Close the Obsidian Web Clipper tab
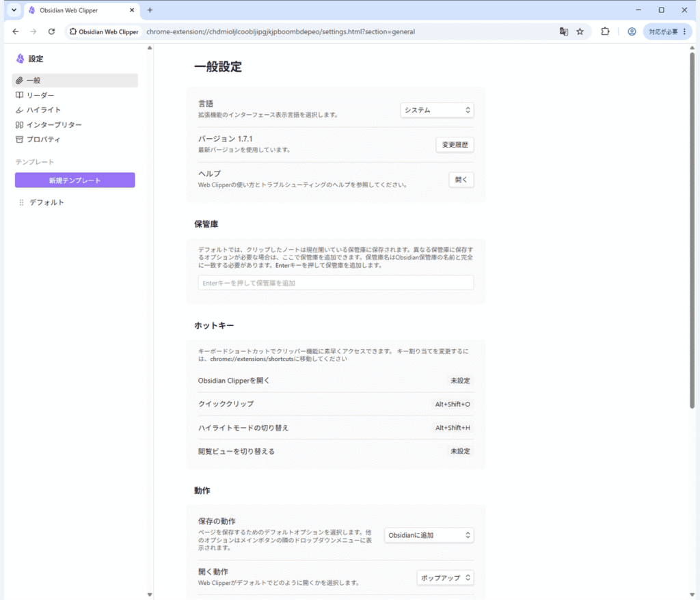 tap(132, 10)
